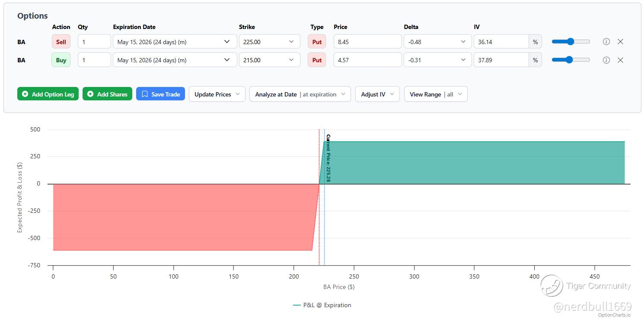The width and height of the screenshot is (644, 321).
Task: Click info icon for the 215.00 put leg
Action: [606, 60]
